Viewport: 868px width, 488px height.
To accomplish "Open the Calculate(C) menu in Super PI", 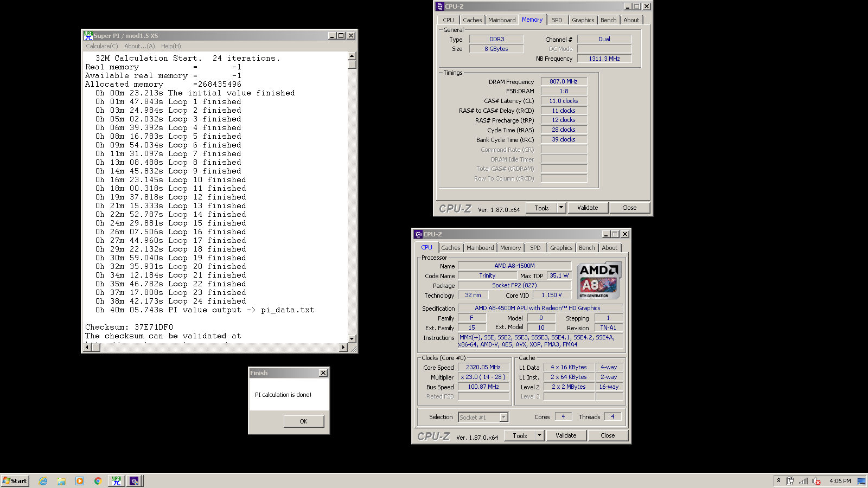I will (x=102, y=46).
